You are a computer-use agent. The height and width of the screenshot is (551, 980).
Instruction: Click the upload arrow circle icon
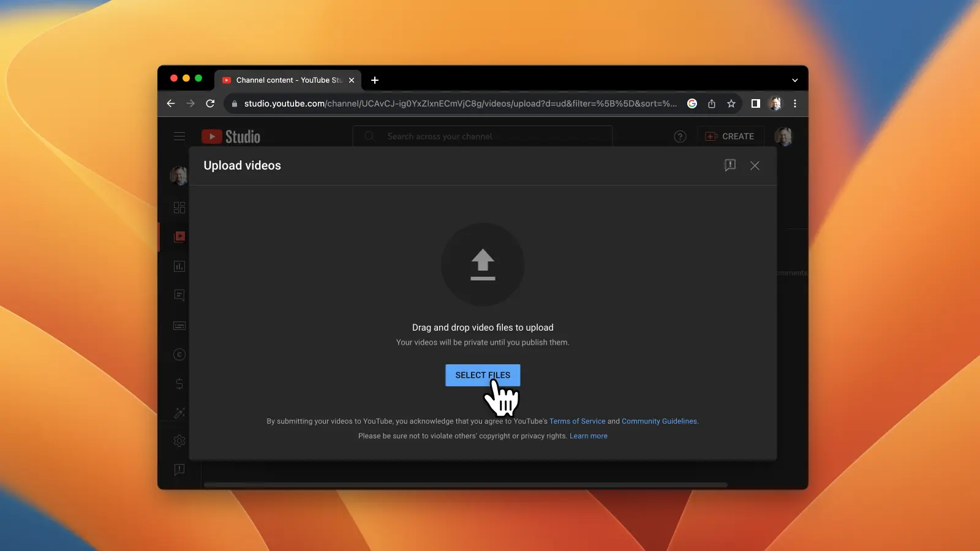tap(483, 264)
